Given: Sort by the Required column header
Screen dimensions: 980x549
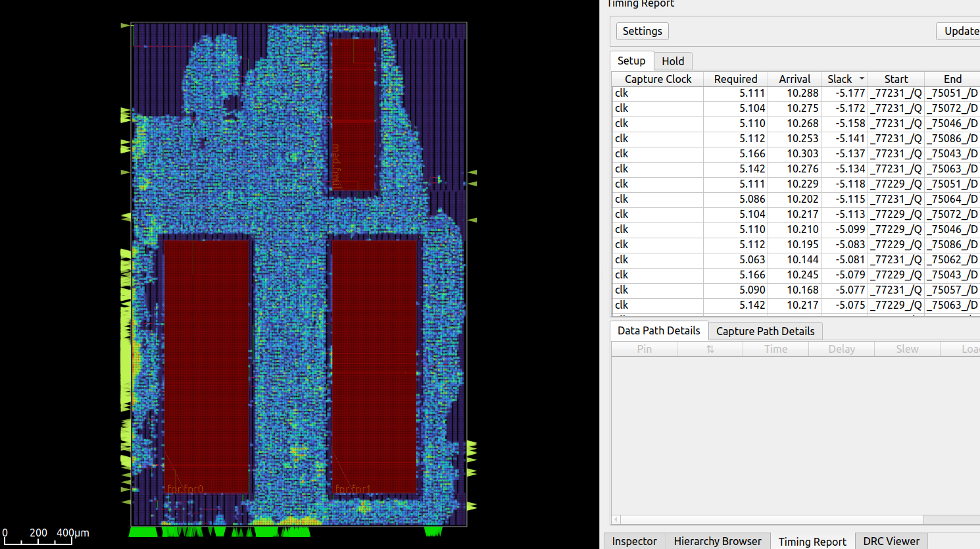Looking at the screenshot, I should [x=735, y=79].
